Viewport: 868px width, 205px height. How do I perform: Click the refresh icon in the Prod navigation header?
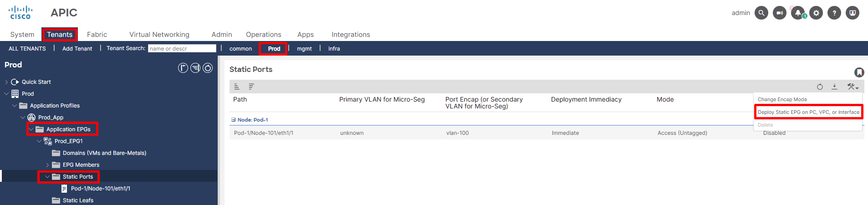(x=208, y=68)
